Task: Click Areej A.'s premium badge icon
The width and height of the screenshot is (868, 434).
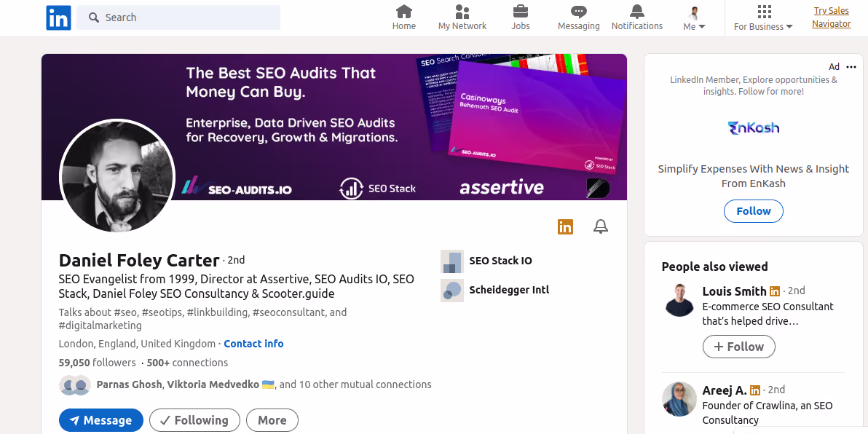Action: tap(755, 390)
